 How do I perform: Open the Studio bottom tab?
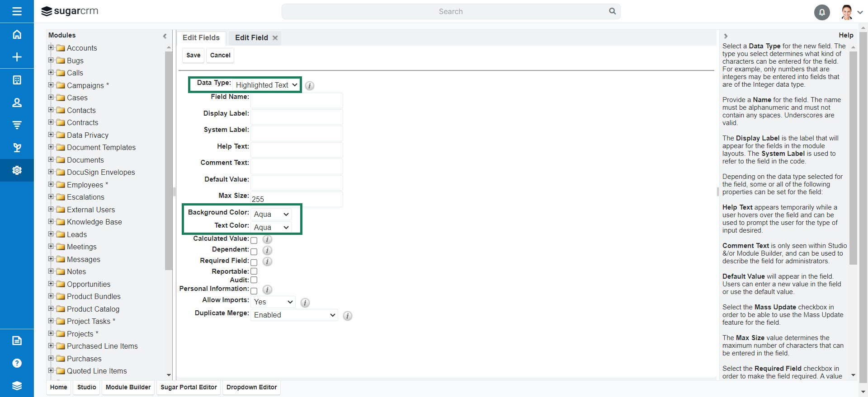click(87, 388)
